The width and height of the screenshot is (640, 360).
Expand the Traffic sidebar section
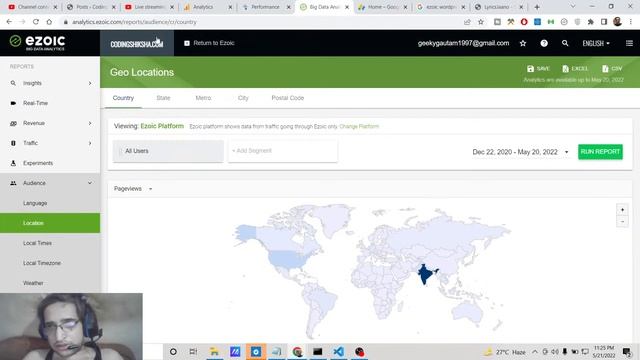point(50,143)
